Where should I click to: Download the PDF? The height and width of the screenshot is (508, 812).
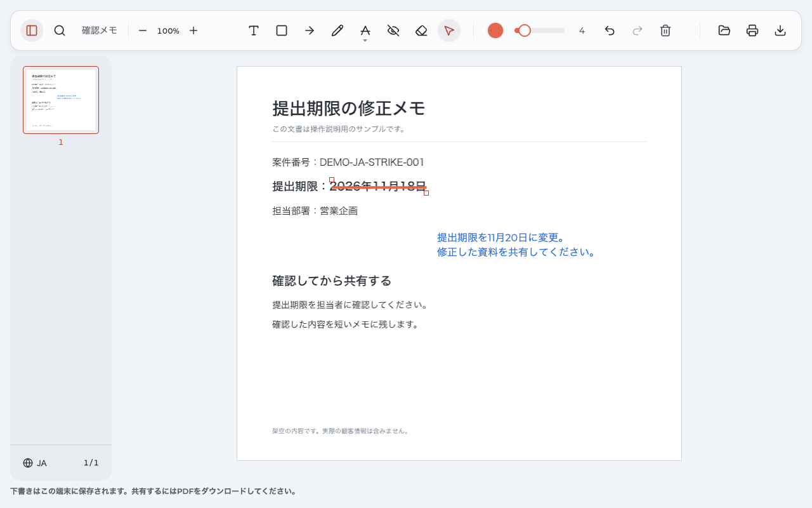tap(780, 30)
